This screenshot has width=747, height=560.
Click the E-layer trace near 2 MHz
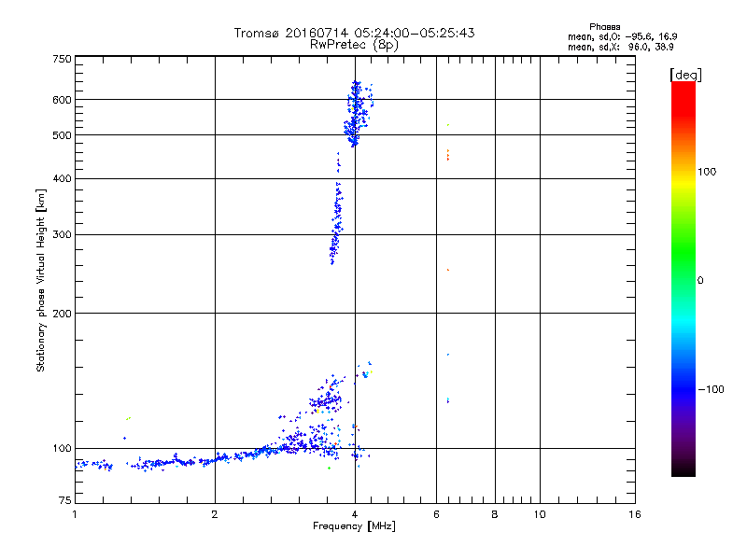click(x=217, y=458)
